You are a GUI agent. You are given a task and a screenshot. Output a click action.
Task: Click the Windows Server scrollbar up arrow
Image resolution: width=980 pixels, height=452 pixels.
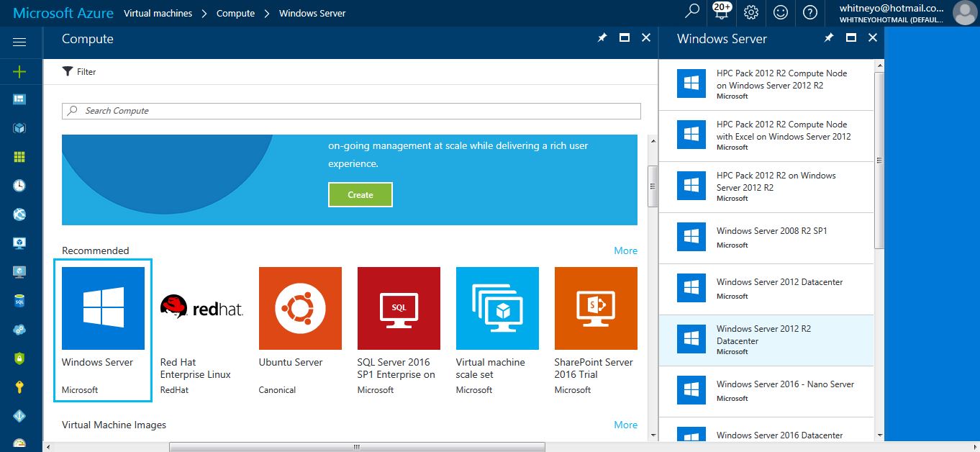pyautogui.click(x=879, y=65)
